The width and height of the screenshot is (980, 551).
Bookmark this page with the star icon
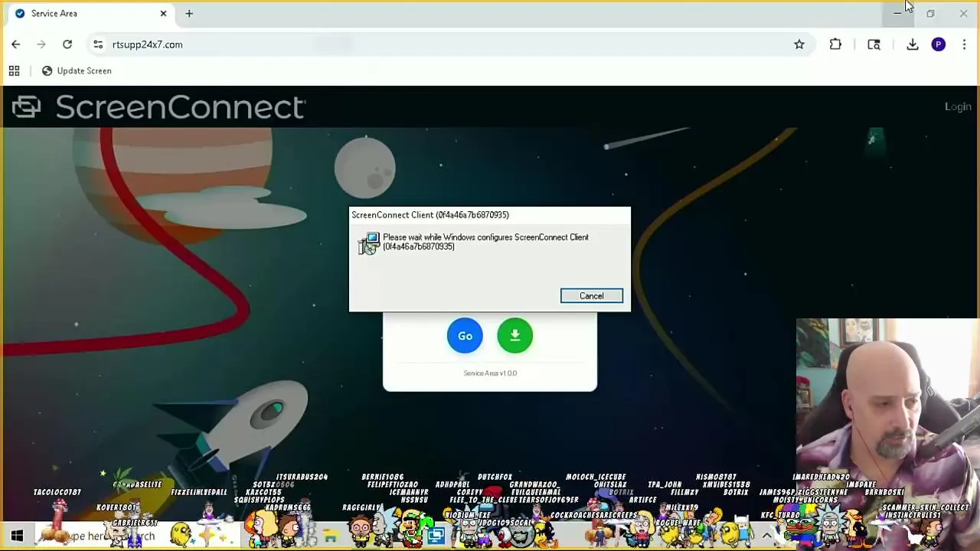[x=799, y=44]
